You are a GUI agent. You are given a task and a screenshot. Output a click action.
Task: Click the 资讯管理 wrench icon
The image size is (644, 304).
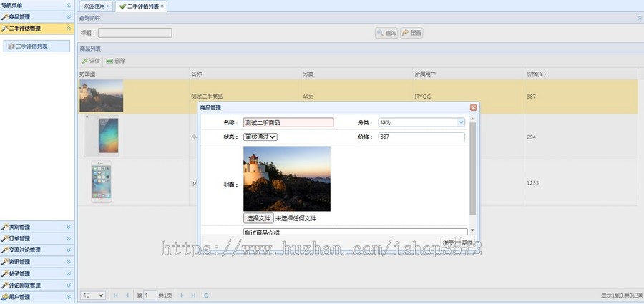(x=5, y=261)
